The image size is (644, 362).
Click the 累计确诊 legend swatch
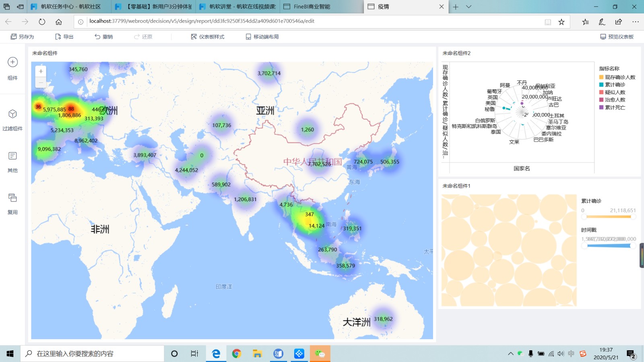click(x=601, y=85)
